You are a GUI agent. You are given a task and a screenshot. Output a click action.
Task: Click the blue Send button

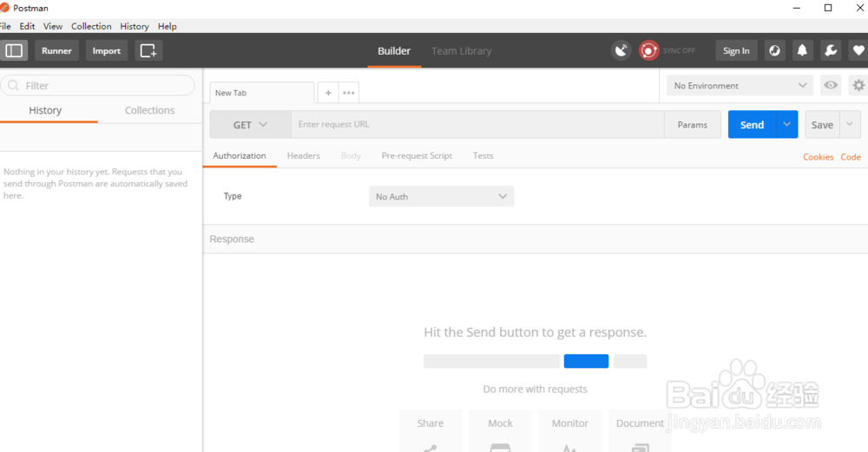click(x=753, y=124)
